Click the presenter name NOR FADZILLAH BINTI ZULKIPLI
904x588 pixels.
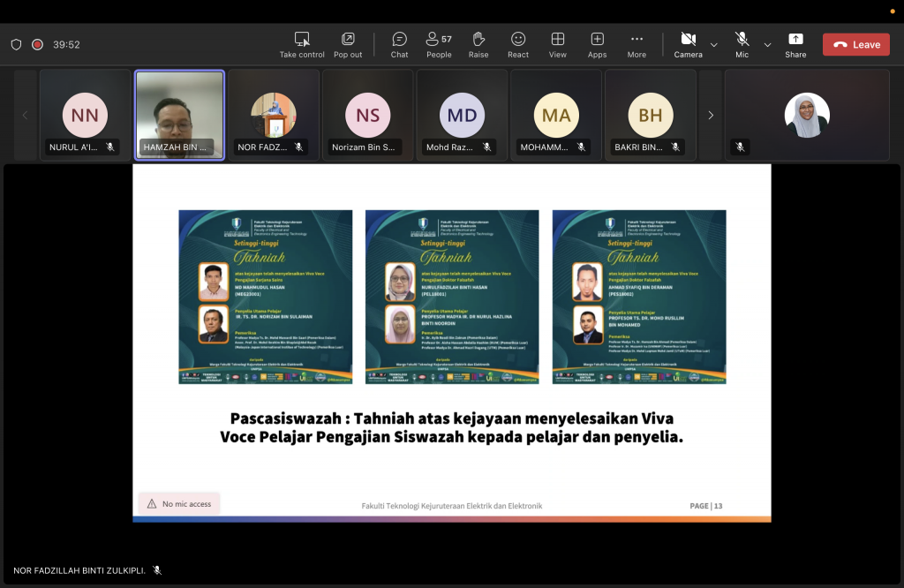pos(79,570)
